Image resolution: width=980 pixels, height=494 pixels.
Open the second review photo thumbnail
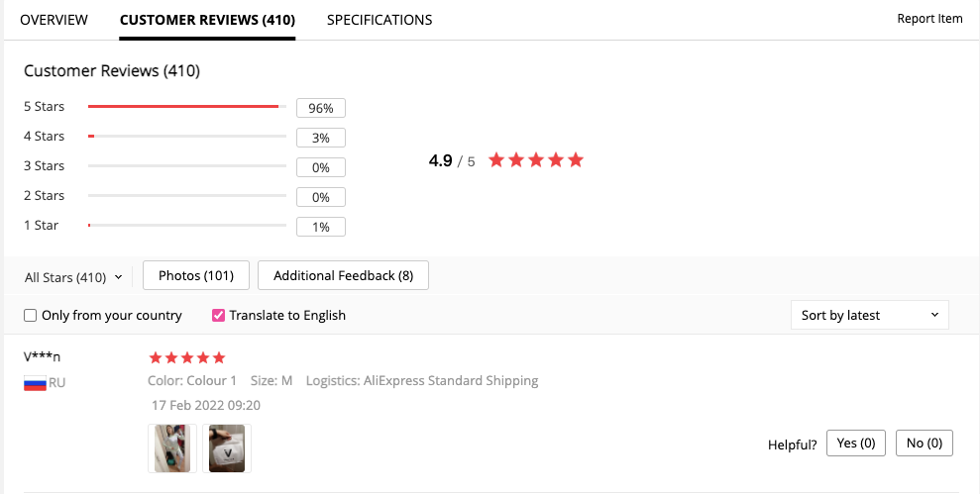227,448
